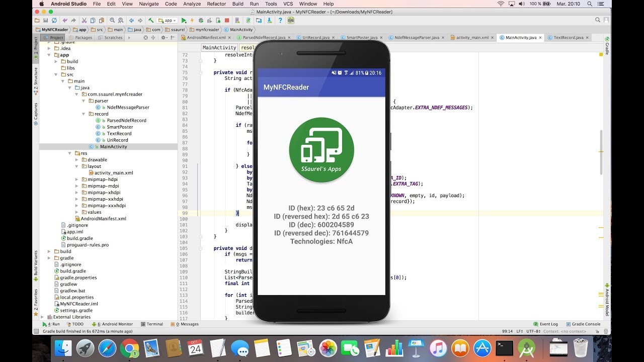Open the Build Variants side panel
The image size is (644, 362).
click(x=36, y=265)
